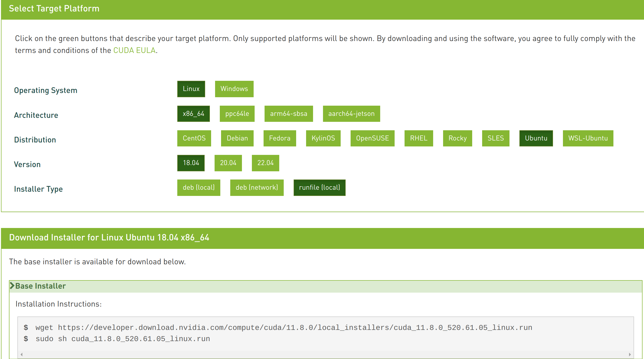Select Rocky distribution option
Viewport: 644px width, 359px height.
click(458, 138)
